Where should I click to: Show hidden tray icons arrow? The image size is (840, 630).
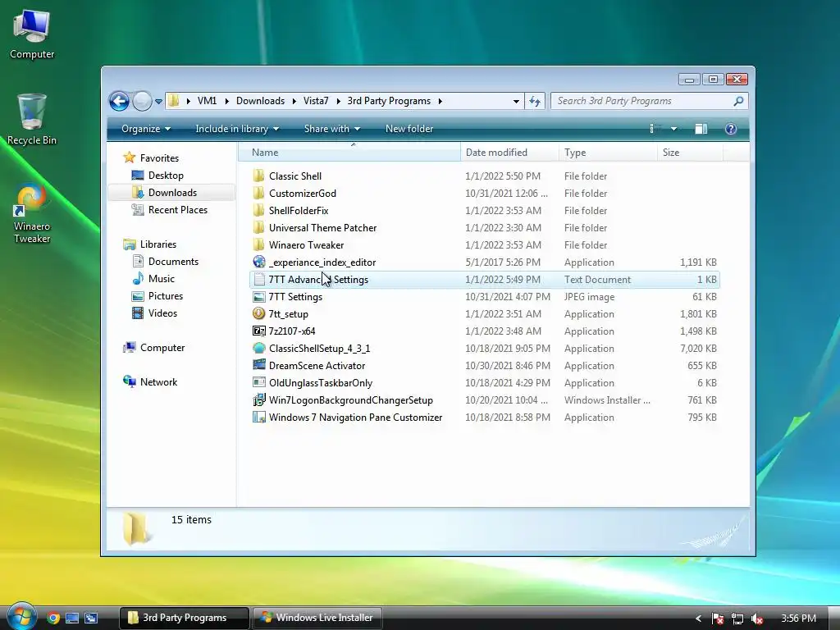coord(698,619)
